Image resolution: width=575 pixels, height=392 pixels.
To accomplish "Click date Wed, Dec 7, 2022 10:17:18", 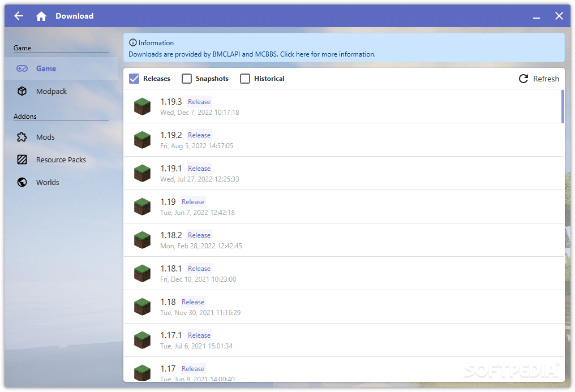I will pos(199,113).
